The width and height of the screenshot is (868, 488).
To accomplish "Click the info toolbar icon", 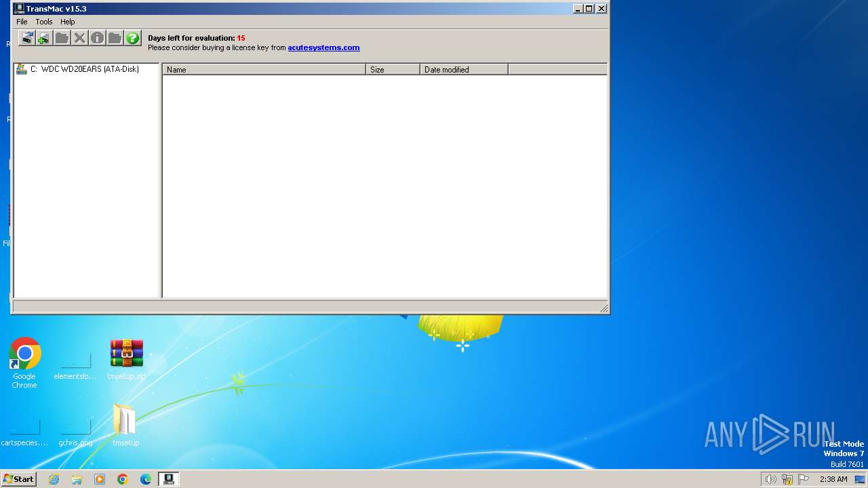I will [97, 38].
